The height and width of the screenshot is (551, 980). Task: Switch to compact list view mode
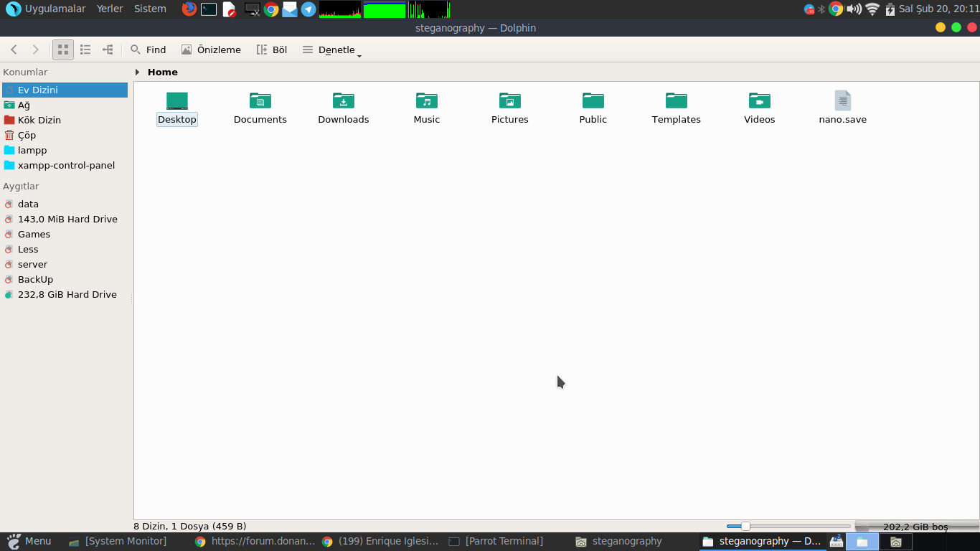85,50
